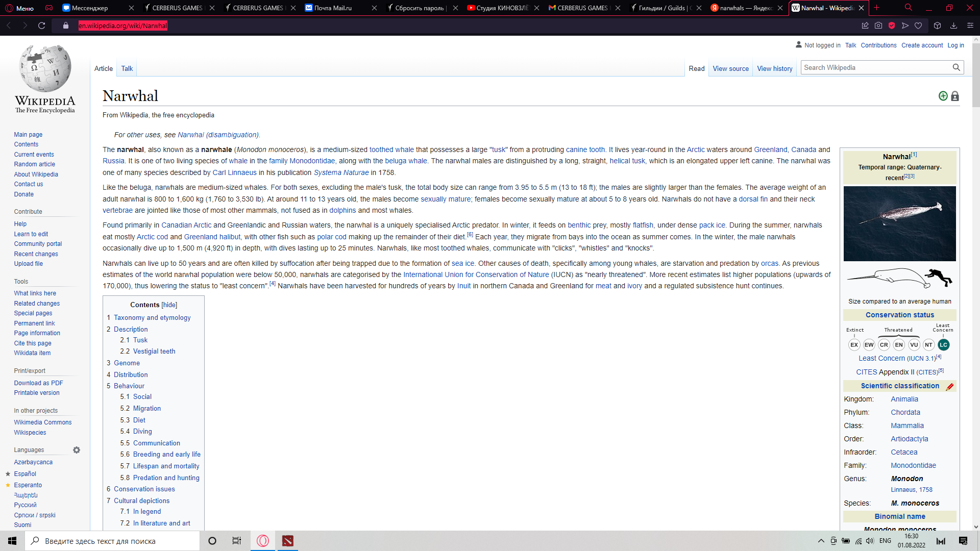
Task: Open Dota 2 from taskbar
Action: click(288, 541)
